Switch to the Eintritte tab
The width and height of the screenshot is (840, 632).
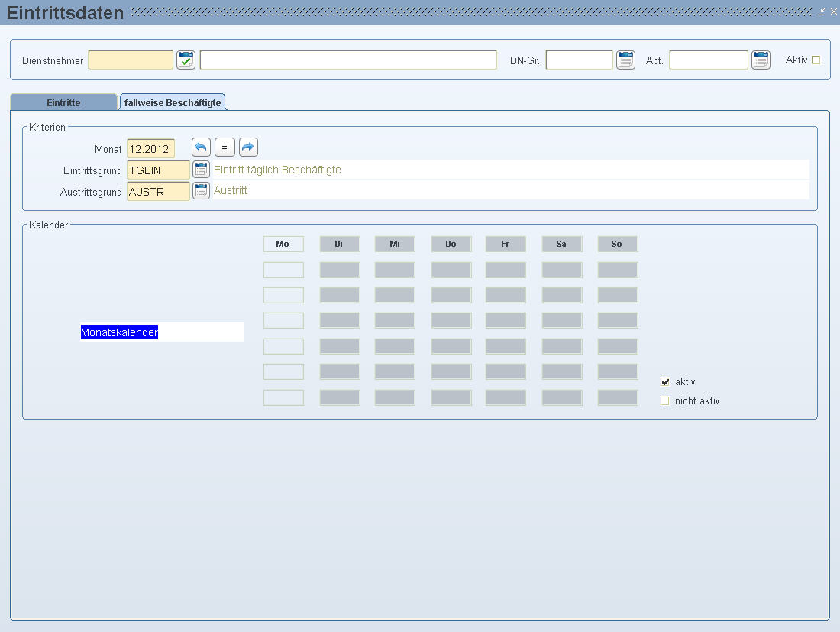[63, 102]
